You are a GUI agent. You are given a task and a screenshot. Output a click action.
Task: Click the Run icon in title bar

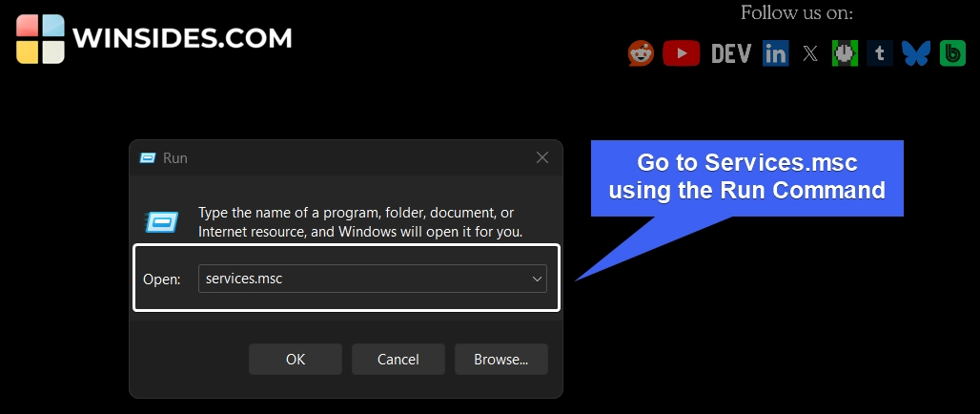[x=148, y=158]
